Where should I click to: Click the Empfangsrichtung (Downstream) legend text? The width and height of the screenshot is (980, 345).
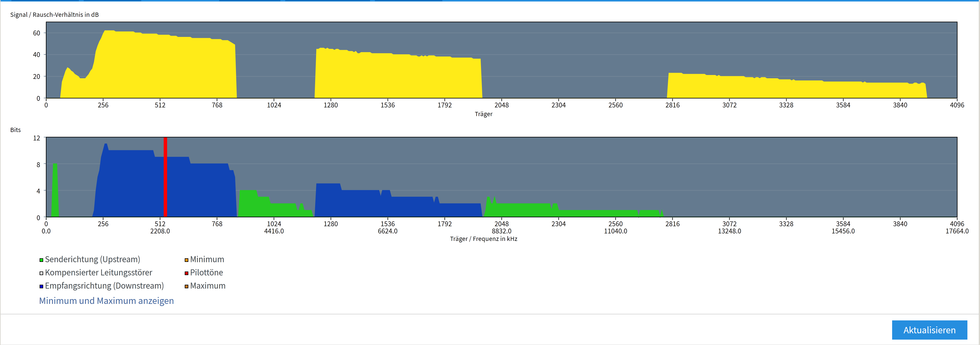click(104, 286)
